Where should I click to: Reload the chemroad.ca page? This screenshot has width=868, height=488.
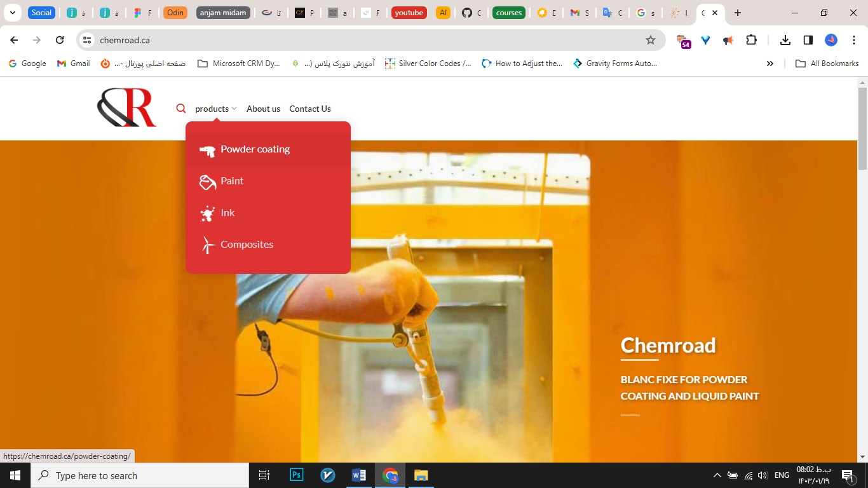coord(60,40)
